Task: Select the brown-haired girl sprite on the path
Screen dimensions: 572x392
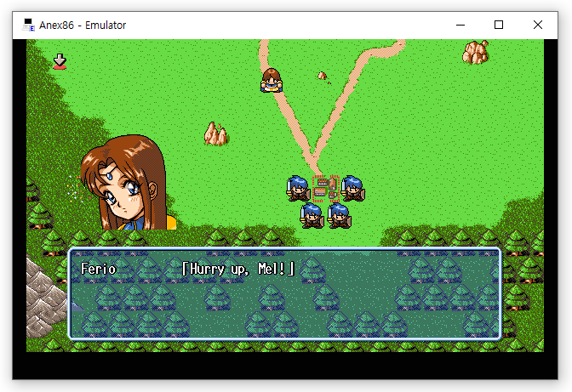Action: [x=272, y=80]
